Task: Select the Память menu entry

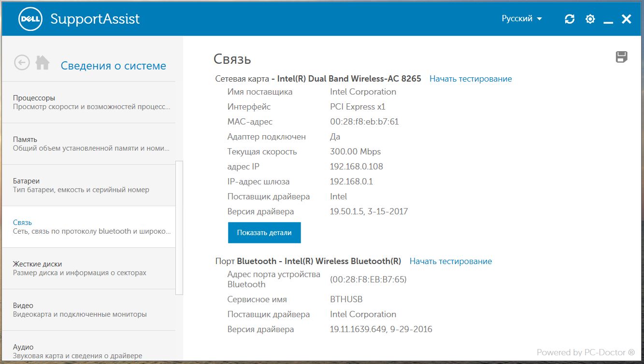Action: [88, 144]
